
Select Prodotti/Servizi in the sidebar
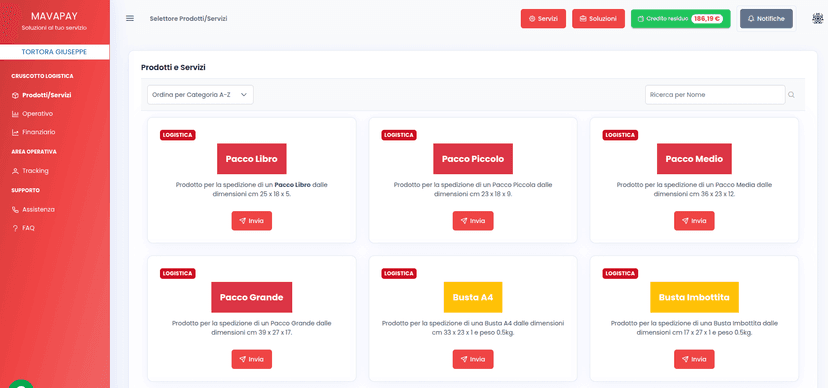(42, 96)
